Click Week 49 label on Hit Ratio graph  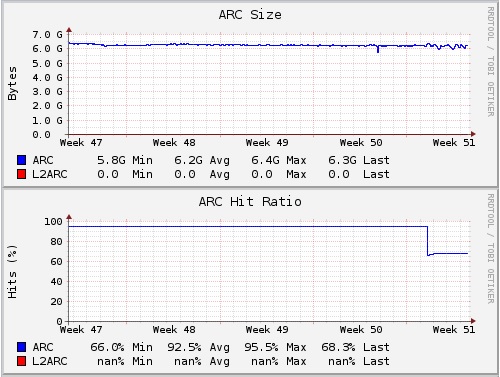267,330
